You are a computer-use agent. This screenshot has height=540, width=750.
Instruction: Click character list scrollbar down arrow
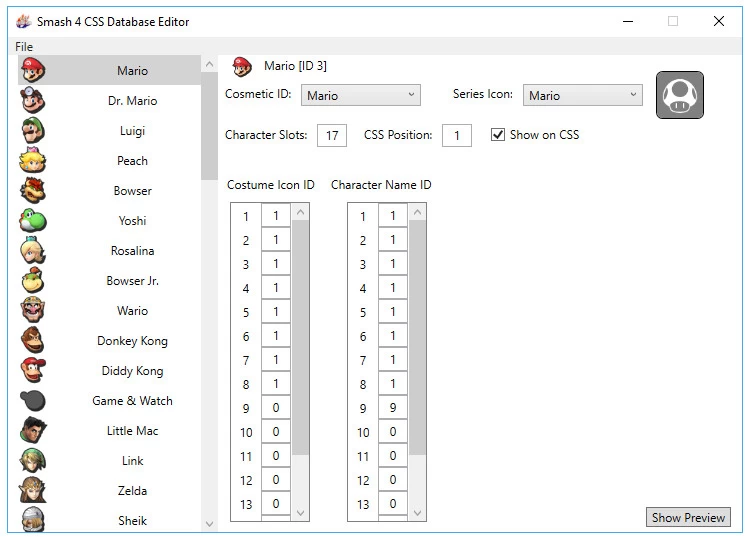click(210, 524)
